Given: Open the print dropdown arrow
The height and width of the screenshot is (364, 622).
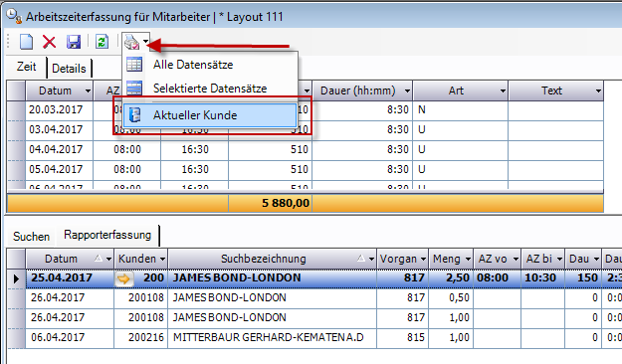Looking at the screenshot, I should [x=146, y=41].
